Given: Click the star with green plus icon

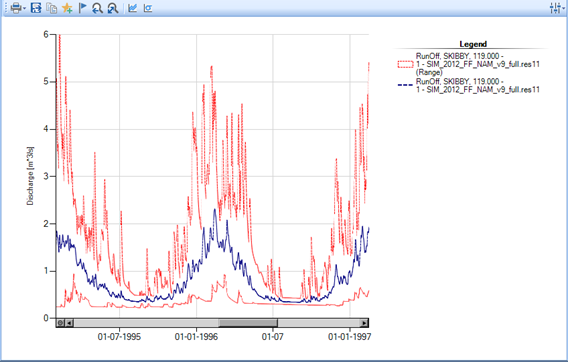Looking at the screenshot, I should tap(67, 8).
